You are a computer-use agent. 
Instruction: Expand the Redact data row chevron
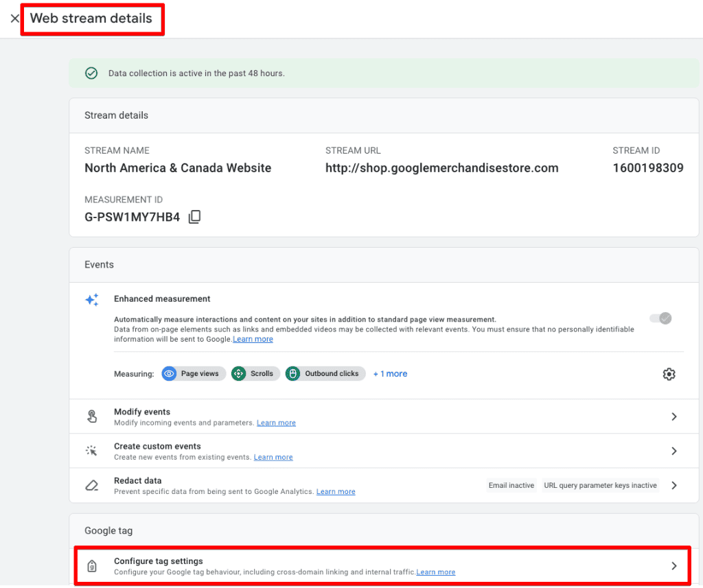673,485
